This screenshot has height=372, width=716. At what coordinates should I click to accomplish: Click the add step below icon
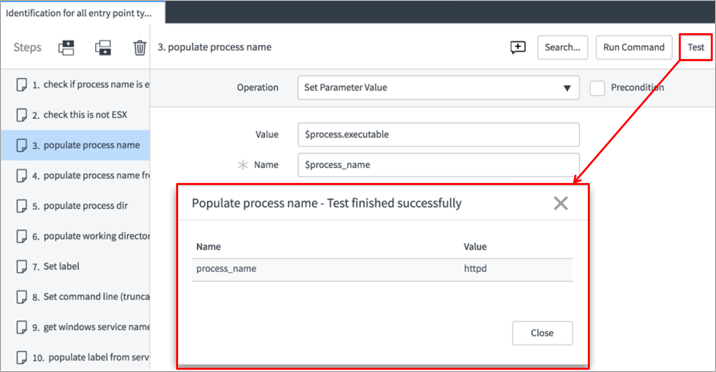pos(103,47)
